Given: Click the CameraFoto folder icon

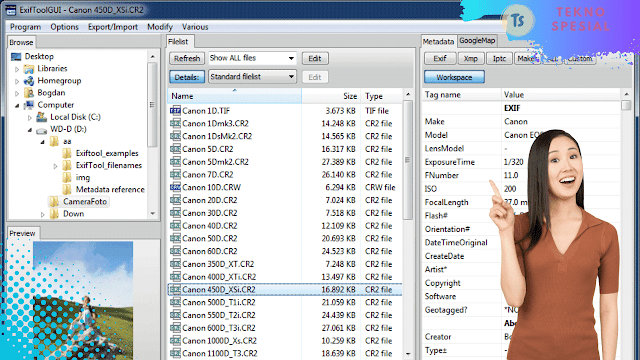Looking at the screenshot, I should pyautogui.click(x=54, y=202).
